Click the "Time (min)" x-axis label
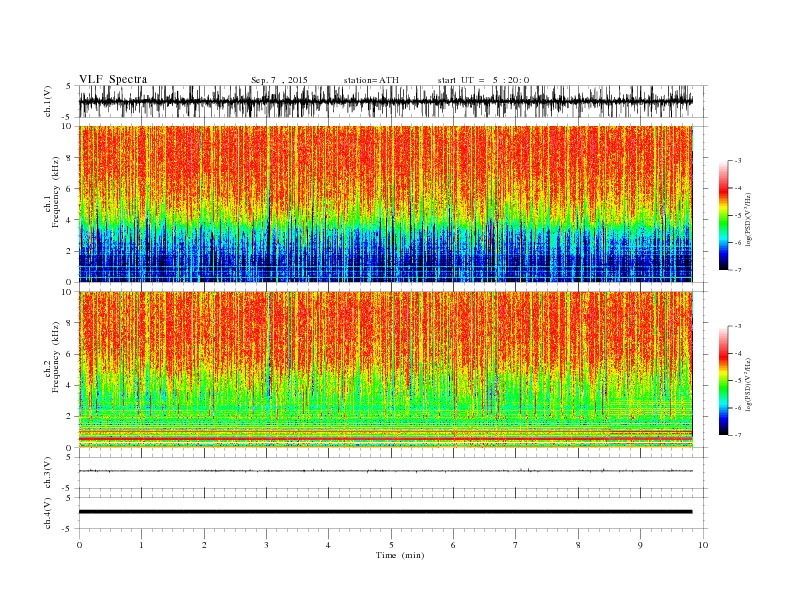The image size is (792, 612). (400, 555)
